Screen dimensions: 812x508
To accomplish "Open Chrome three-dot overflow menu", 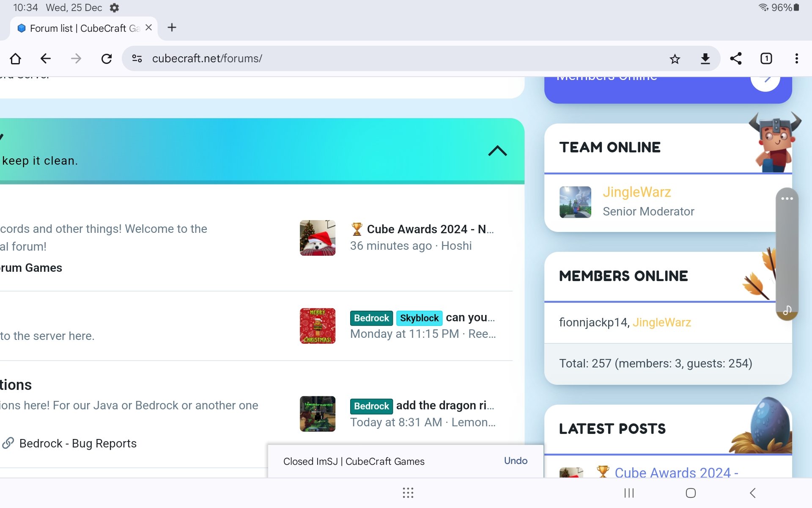I will (797, 58).
